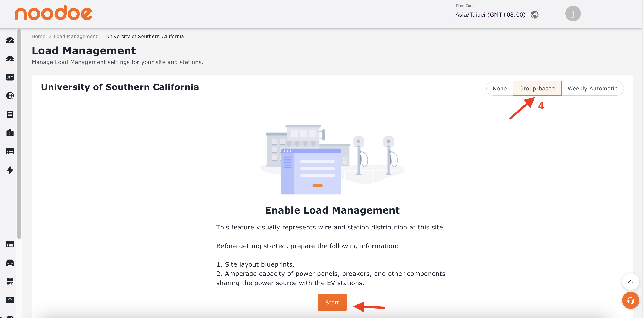
Task: Click the table icon above the car icon
Action: click(x=10, y=244)
